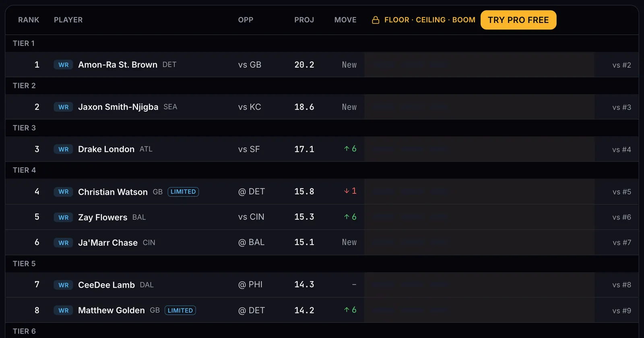Viewport: 644px width, 338px height.
Task: Sort by the RANK column header
Action: (29, 20)
